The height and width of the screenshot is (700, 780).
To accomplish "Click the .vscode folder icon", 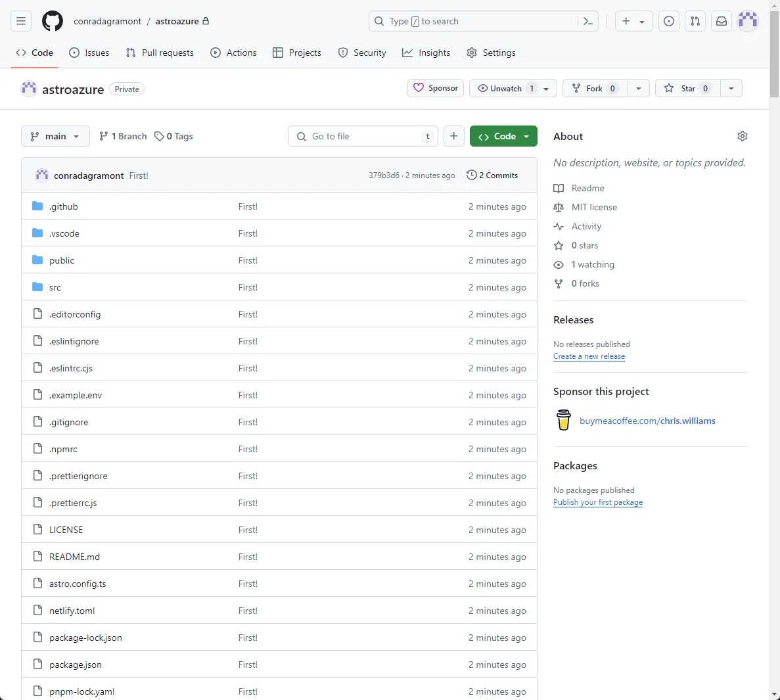I will [x=37, y=233].
